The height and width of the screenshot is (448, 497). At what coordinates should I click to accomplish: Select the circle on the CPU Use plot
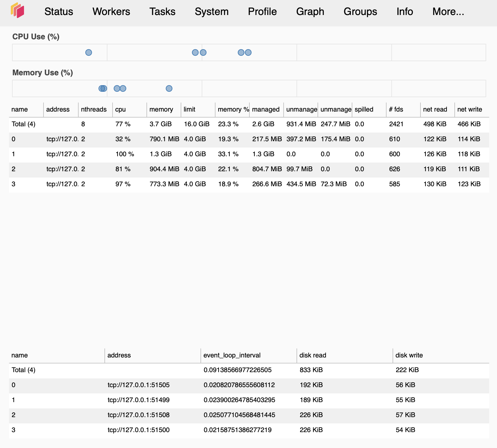tap(89, 52)
